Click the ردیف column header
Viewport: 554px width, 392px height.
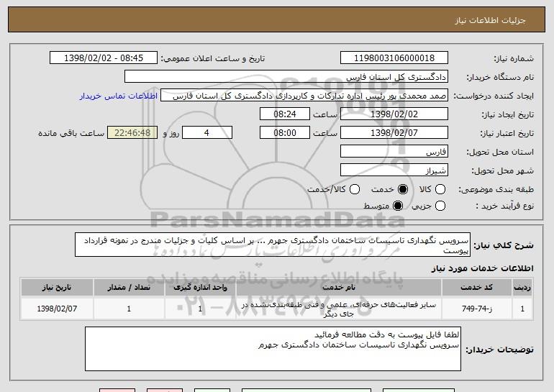coord(522,287)
